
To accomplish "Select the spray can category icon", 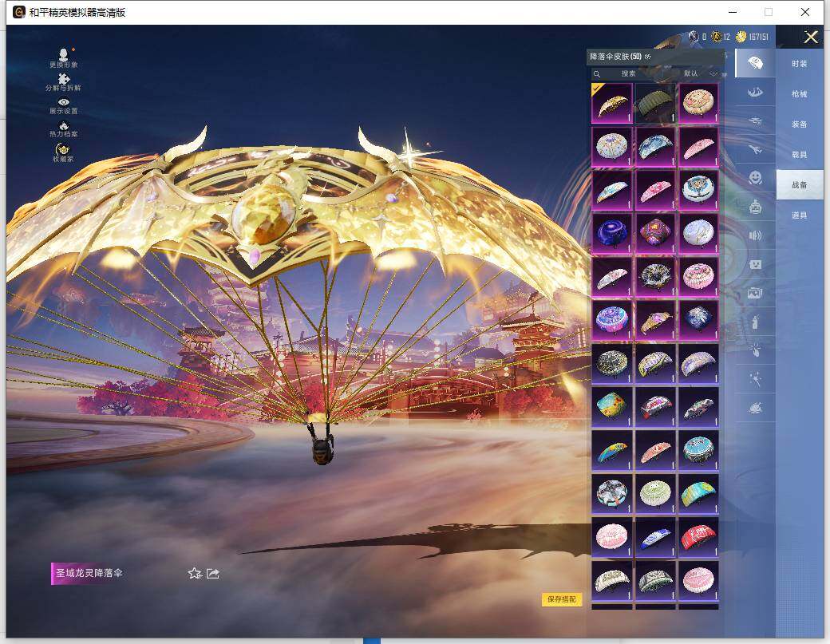I will pyautogui.click(x=755, y=322).
